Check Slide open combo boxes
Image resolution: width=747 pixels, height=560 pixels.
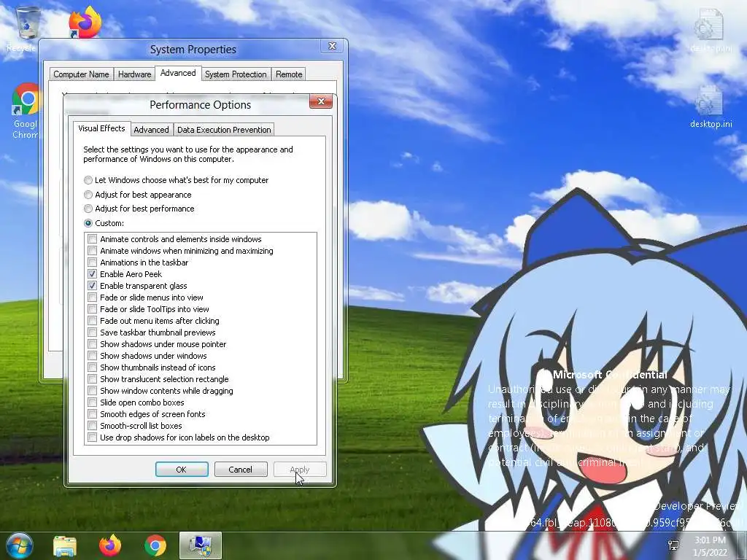[x=93, y=402]
